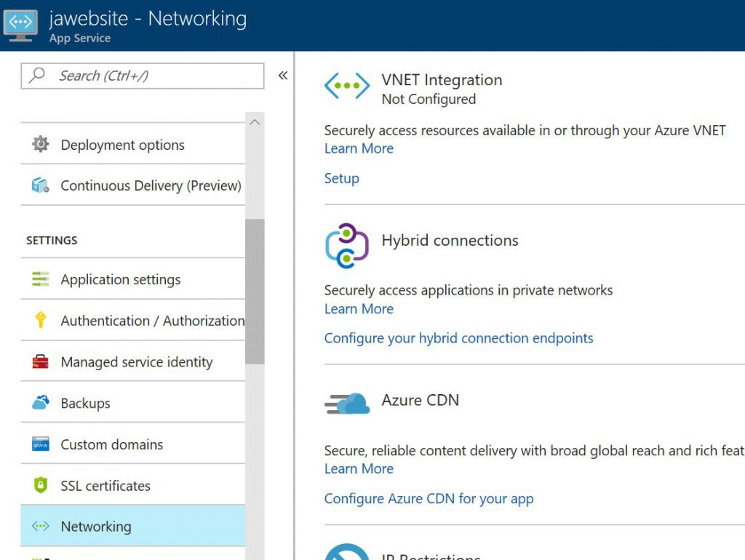This screenshot has width=745, height=560.
Task: Select Backups in the settings menu
Action: pos(133,403)
